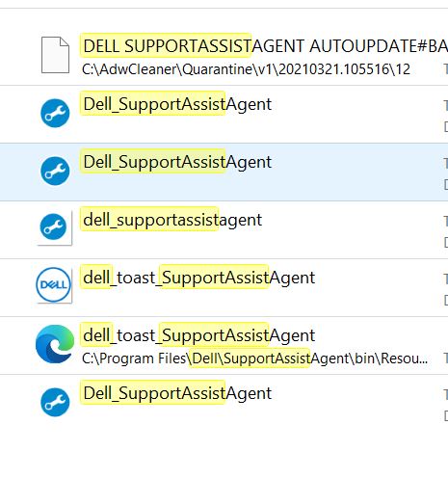The width and height of the screenshot is (448, 478).
Task: Click the word toast in Dell-logo result
Action: [x=136, y=278]
